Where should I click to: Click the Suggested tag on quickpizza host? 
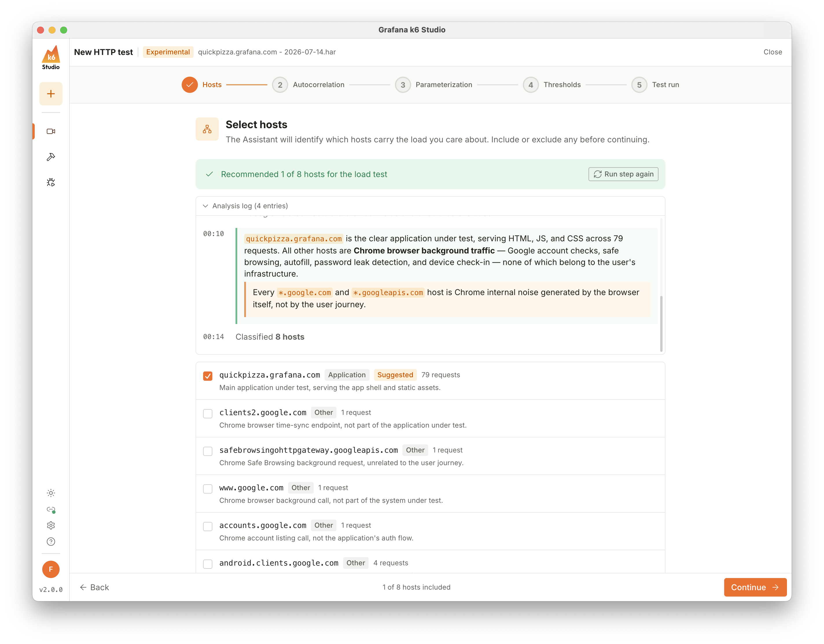pos(395,375)
